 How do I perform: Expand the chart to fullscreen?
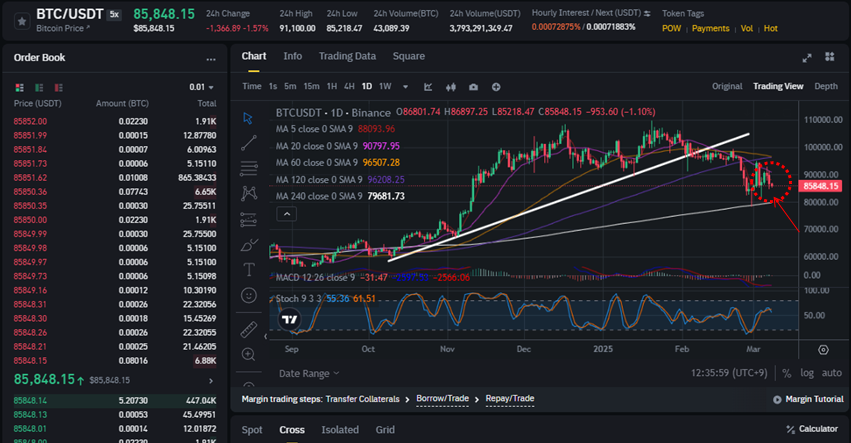coord(807,58)
